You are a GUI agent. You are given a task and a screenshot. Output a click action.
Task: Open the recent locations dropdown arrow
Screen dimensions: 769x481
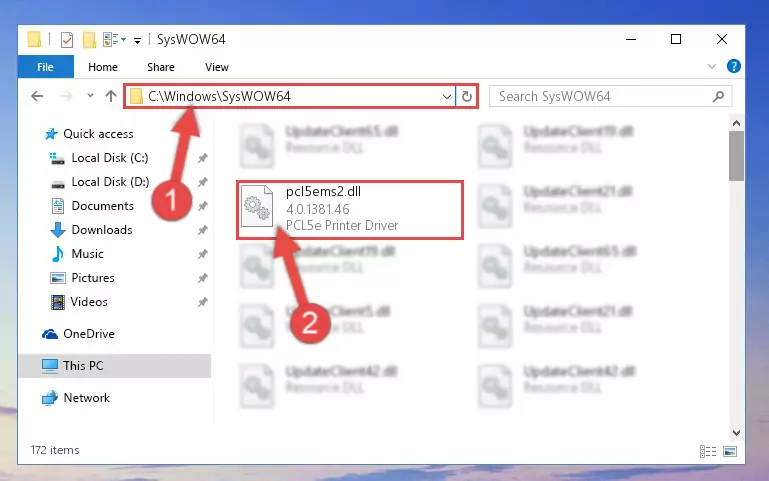point(90,96)
